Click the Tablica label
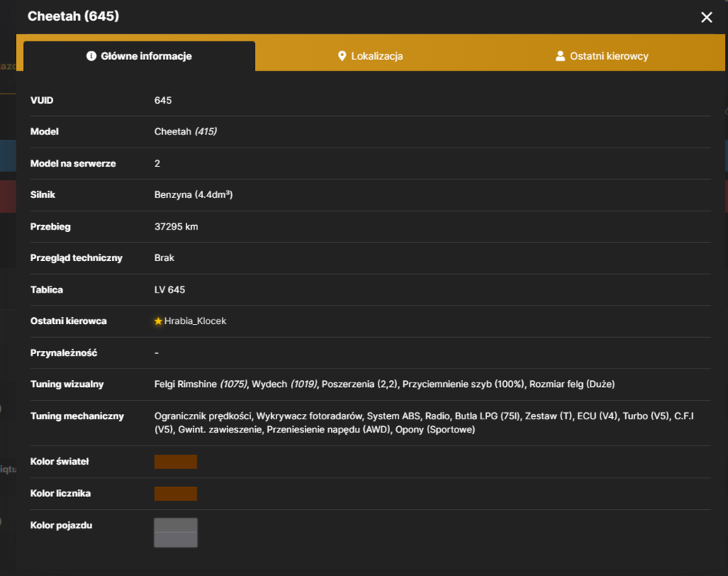Image resolution: width=728 pixels, height=576 pixels. click(x=46, y=290)
